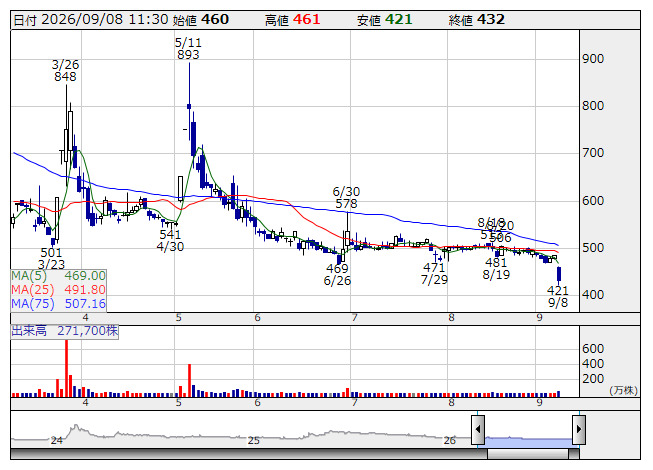Click the MA(25) 491.80 legend entry

pos(58,290)
